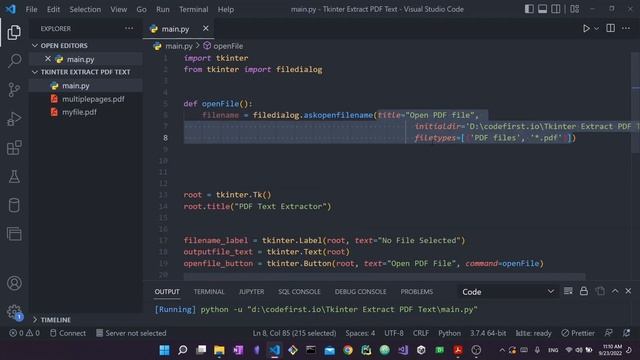Close the main.py editor tab
Image resolution: width=640 pixels, height=360 pixels.
pos(206,28)
